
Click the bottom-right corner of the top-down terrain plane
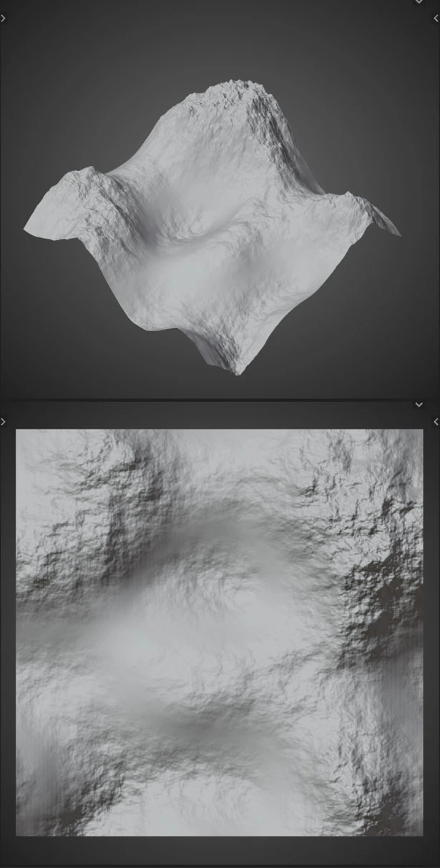click(x=421, y=834)
